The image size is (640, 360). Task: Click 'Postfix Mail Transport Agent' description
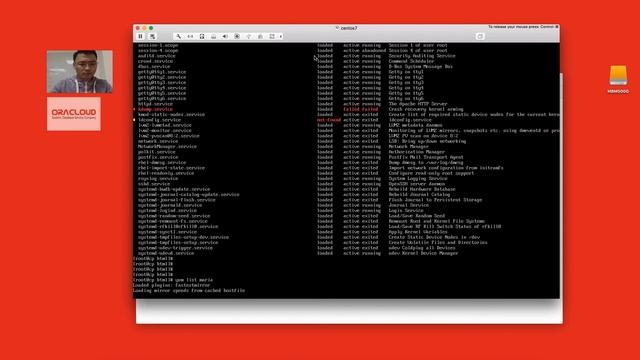pos(426,157)
